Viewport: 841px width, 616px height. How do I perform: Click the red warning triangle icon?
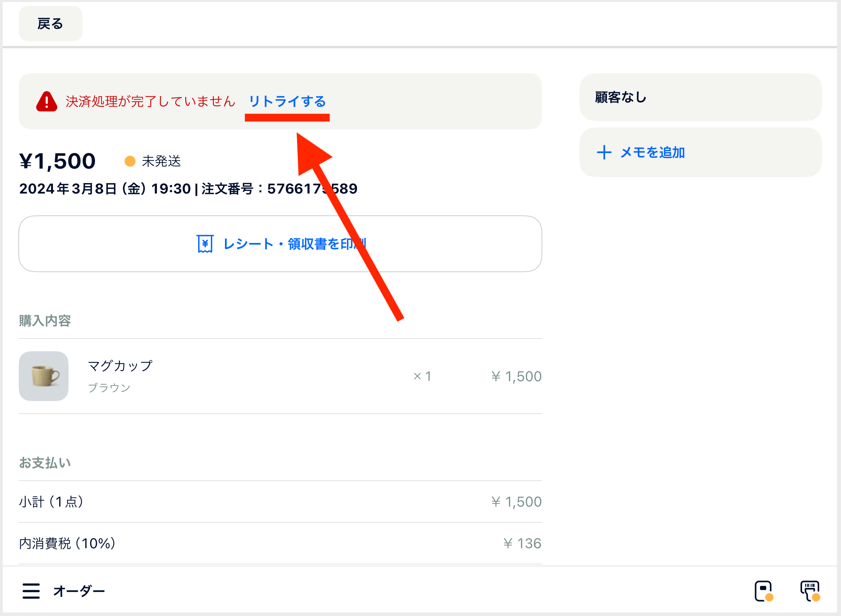pyautogui.click(x=47, y=102)
